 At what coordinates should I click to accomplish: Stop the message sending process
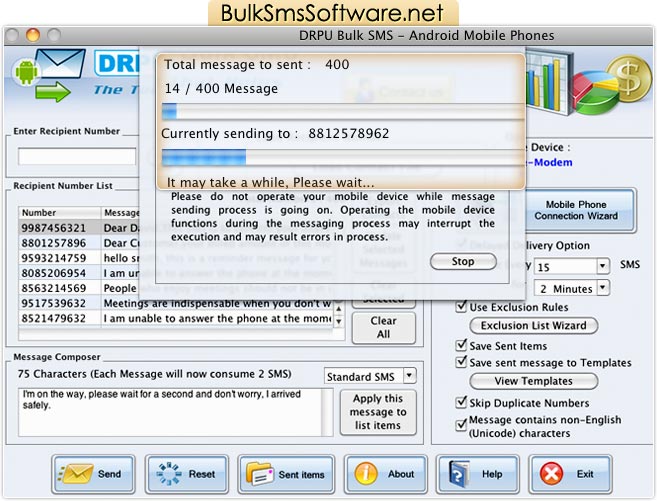[463, 261]
